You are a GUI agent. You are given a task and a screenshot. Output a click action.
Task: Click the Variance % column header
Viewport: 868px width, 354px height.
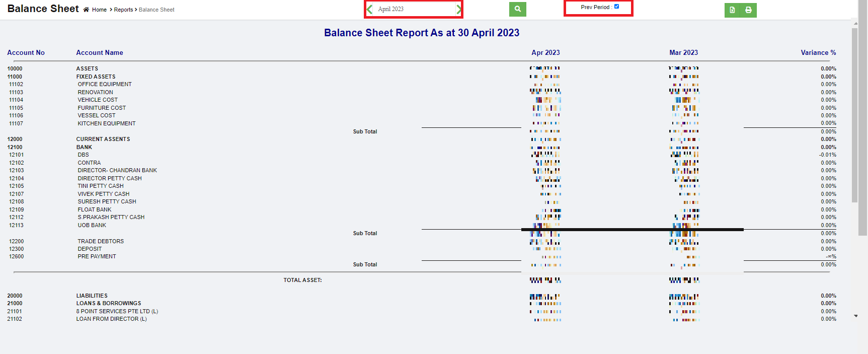coord(818,52)
